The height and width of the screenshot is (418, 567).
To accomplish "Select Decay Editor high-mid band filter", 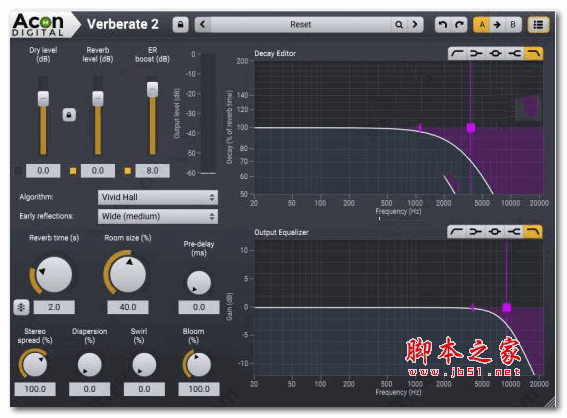I will (515, 54).
